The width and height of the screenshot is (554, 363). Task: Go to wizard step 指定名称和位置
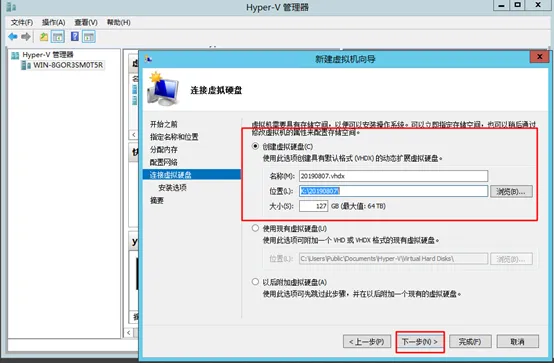[174, 137]
